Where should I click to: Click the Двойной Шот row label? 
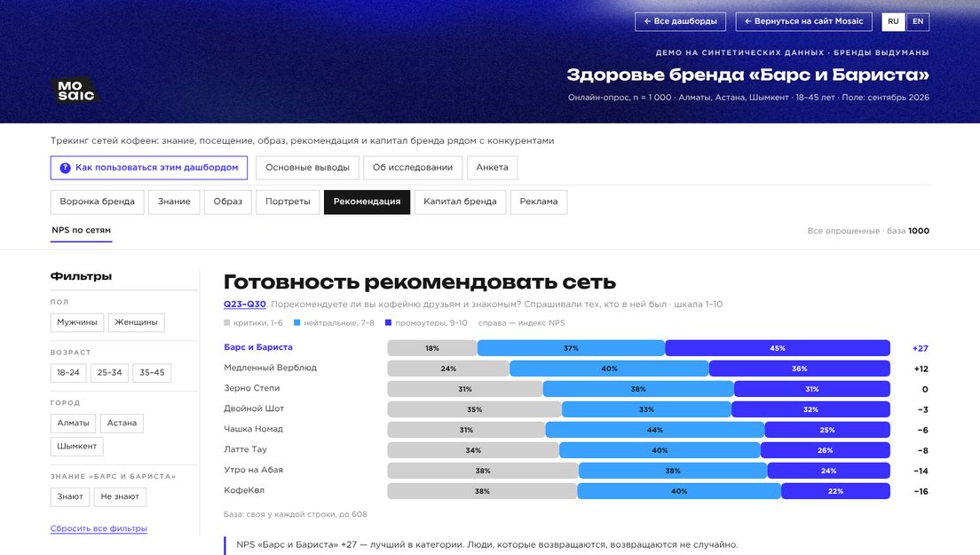click(x=254, y=408)
